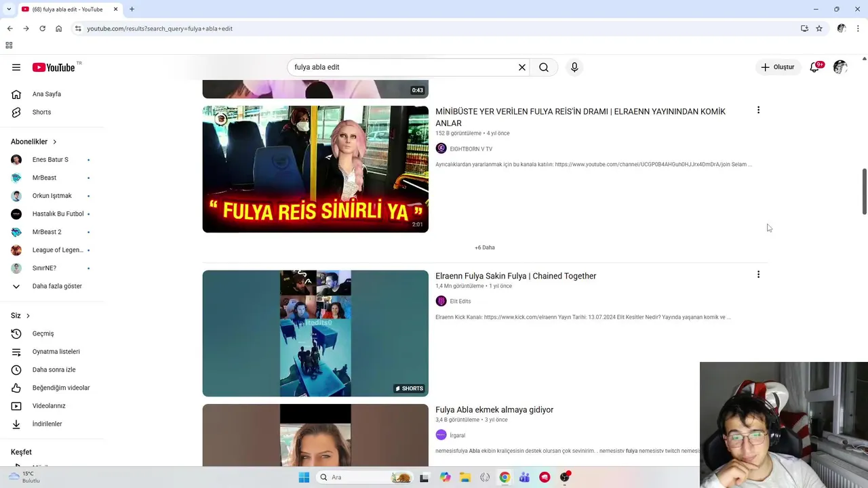
Task: Grab the page vertical scrollbar thumb
Action: click(865, 192)
